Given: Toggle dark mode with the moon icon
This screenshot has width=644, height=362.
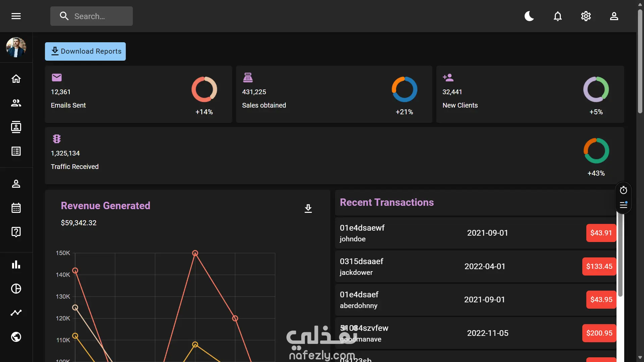Looking at the screenshot, I should pos(529,16).
